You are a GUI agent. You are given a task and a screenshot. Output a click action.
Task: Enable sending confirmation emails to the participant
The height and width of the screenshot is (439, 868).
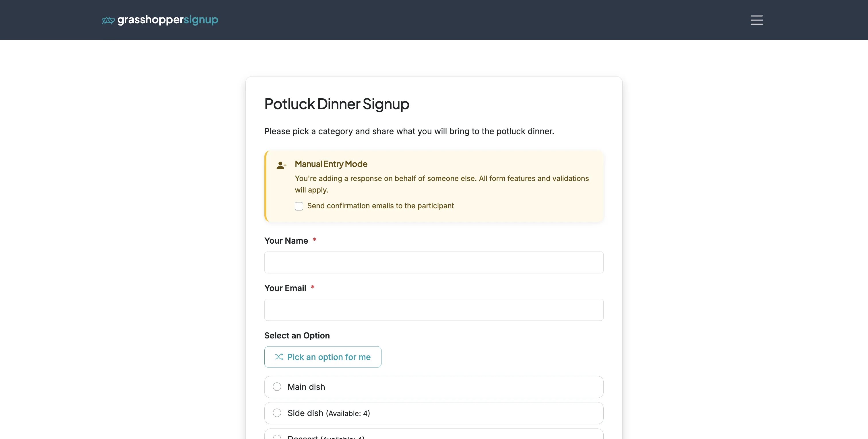299,206
